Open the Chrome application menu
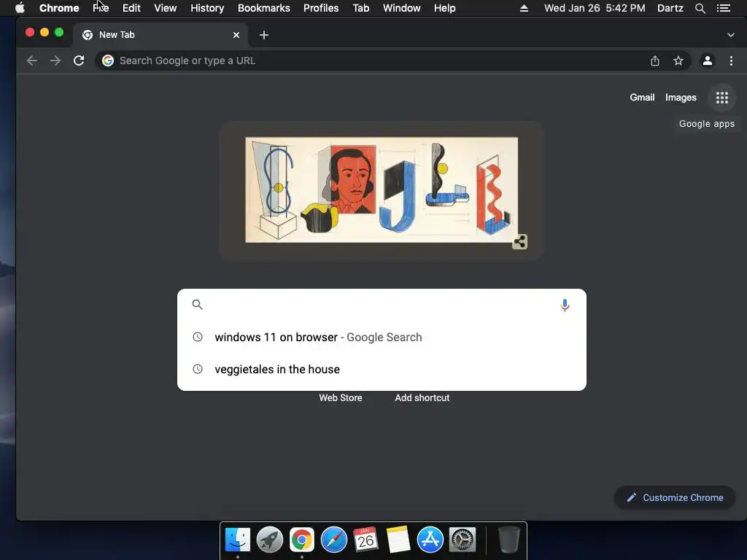This screenshot has height=560, width=747. pyautogui.click(x=59, y=8)
